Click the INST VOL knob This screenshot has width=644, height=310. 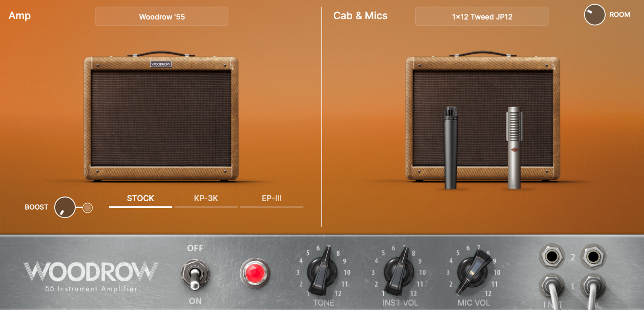[x=398, y=272]
